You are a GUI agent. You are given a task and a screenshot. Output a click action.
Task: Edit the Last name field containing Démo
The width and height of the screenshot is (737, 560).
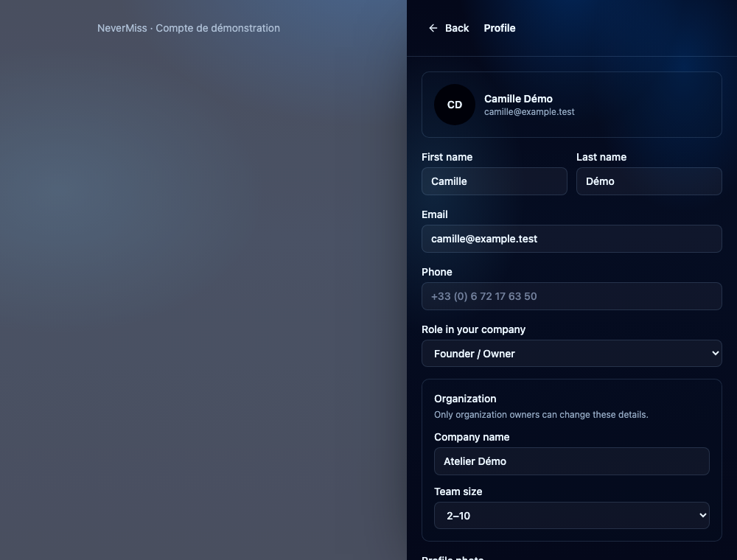click(649, 181)
